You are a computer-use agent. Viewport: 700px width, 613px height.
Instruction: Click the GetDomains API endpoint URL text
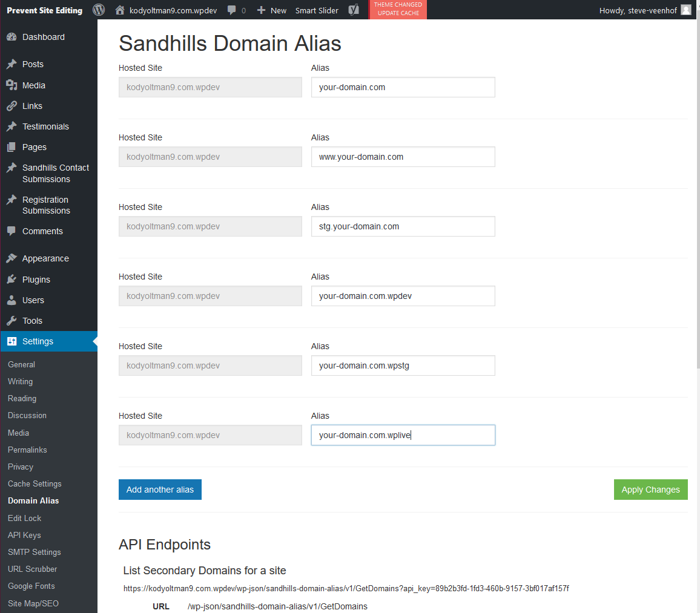point(346,588)
